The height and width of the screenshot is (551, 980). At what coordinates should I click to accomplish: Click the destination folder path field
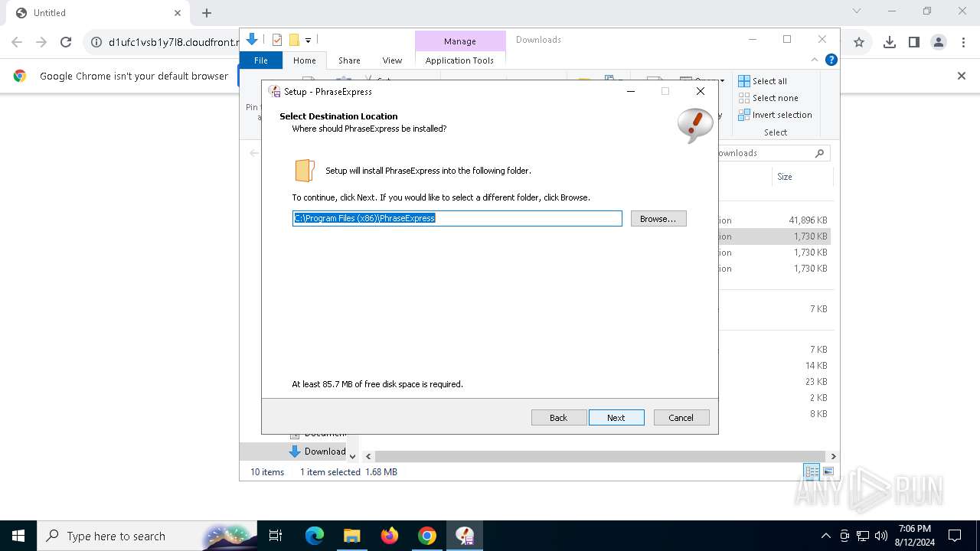pyautogui.click(x=457, y=218)
